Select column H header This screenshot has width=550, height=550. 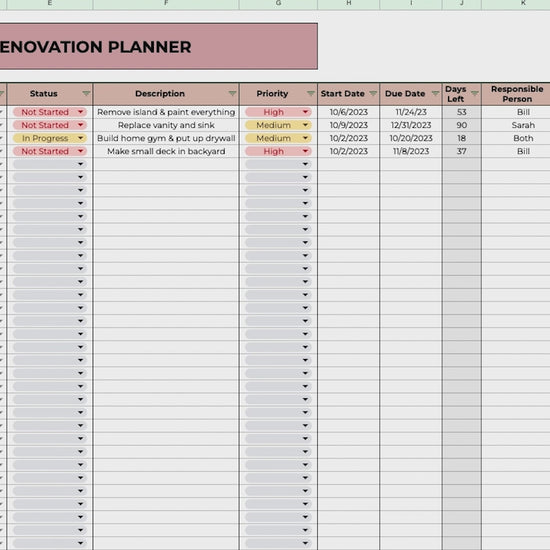[x=349, y=4]
